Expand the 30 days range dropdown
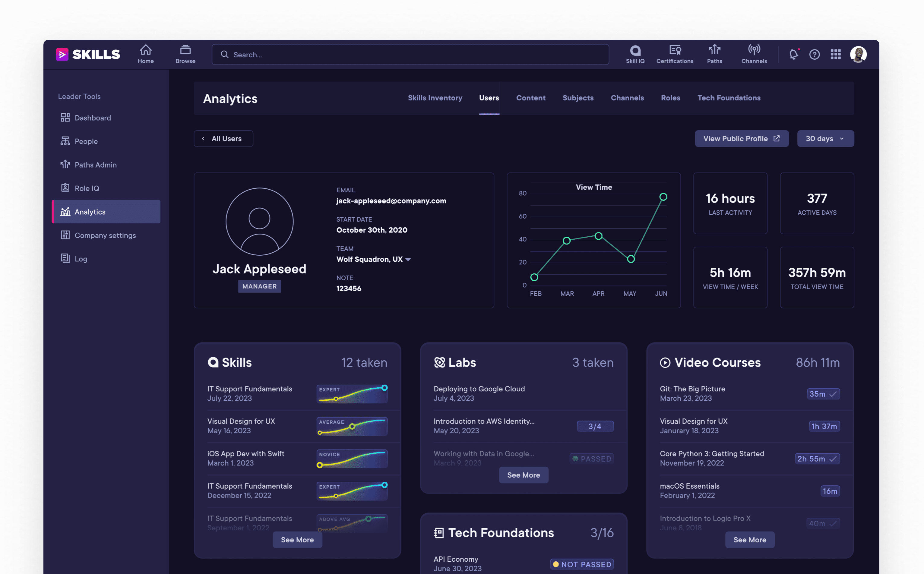924x574 pixels. (825, 139)
